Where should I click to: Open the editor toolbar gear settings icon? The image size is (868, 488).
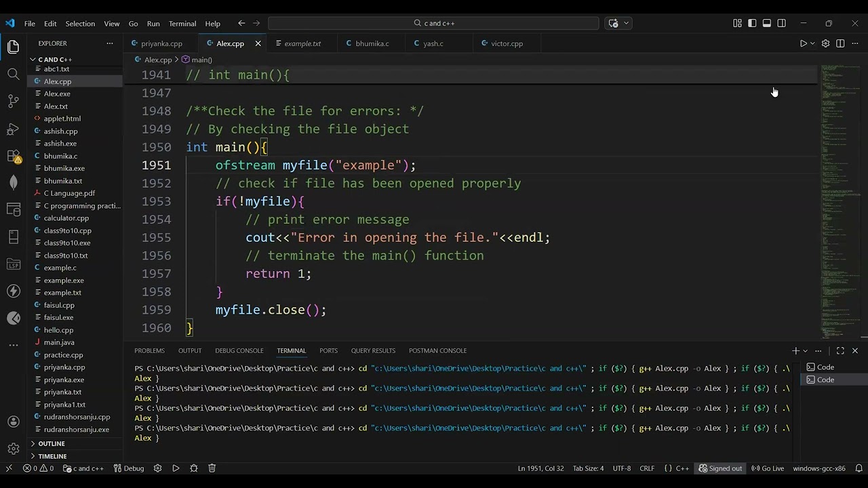point(825,43)
